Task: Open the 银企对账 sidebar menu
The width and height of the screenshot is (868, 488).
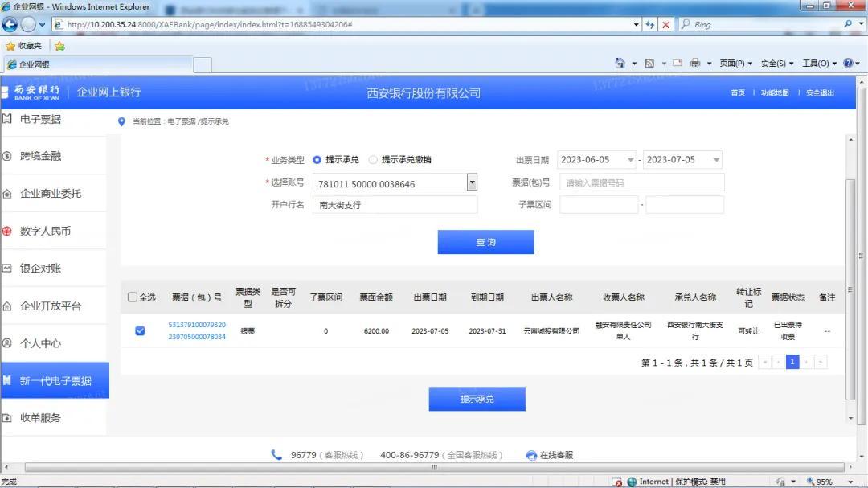Action: click(55, 269)
